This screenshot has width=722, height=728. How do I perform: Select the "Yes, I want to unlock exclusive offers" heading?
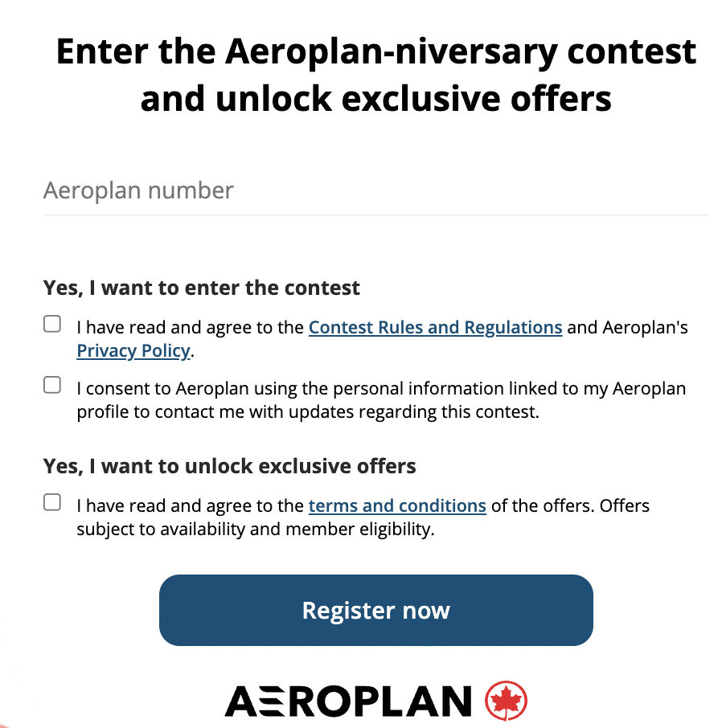tap(230, 466)
